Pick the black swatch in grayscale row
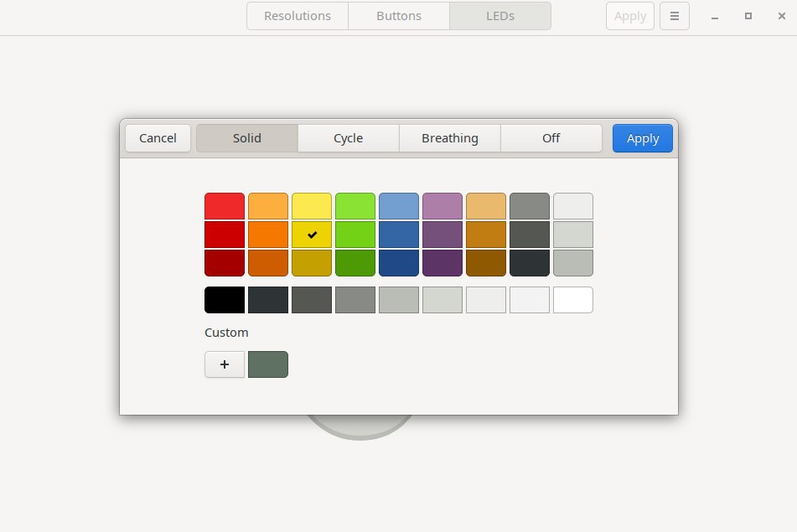The image size is (797, 532). (x=225, y=300)
